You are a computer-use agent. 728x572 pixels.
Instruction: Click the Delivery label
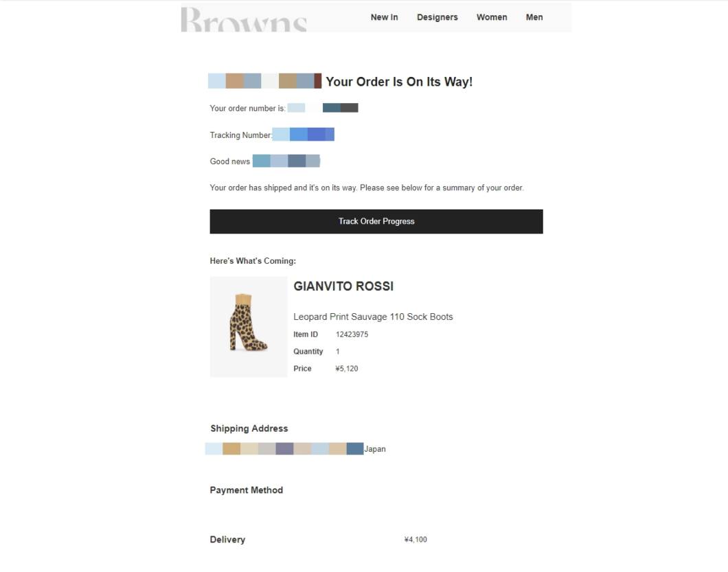point(227,540)
